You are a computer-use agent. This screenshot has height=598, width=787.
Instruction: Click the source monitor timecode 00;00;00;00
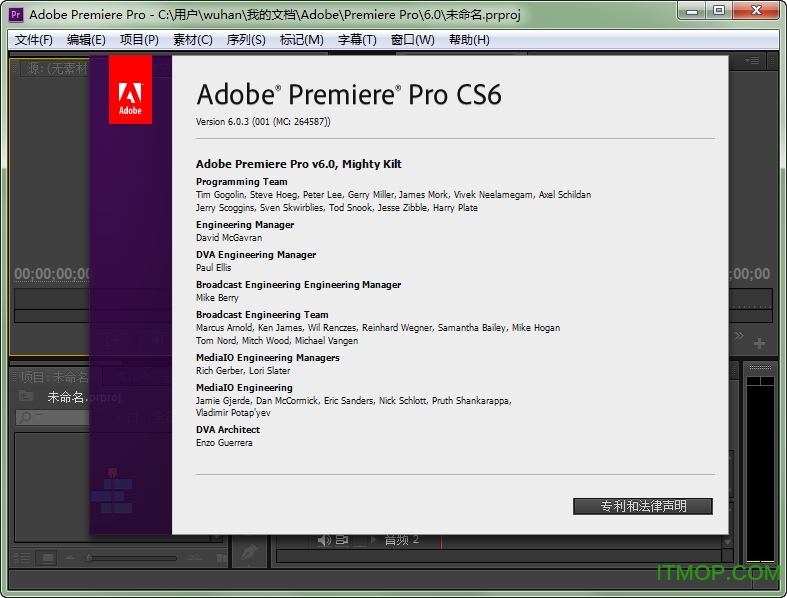52,274
